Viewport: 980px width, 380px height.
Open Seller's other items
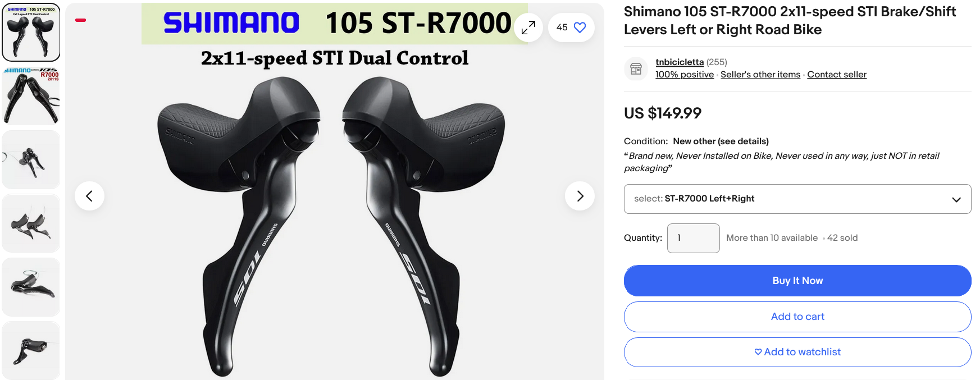click(x=760, y=75)
